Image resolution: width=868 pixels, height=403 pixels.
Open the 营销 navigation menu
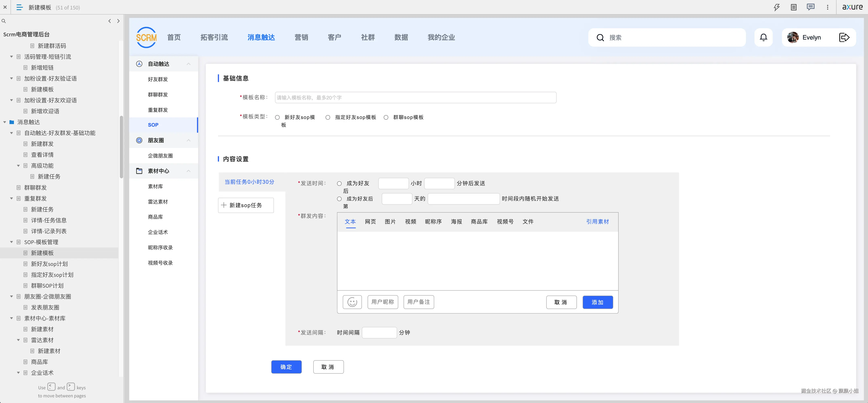click(301, 37)
